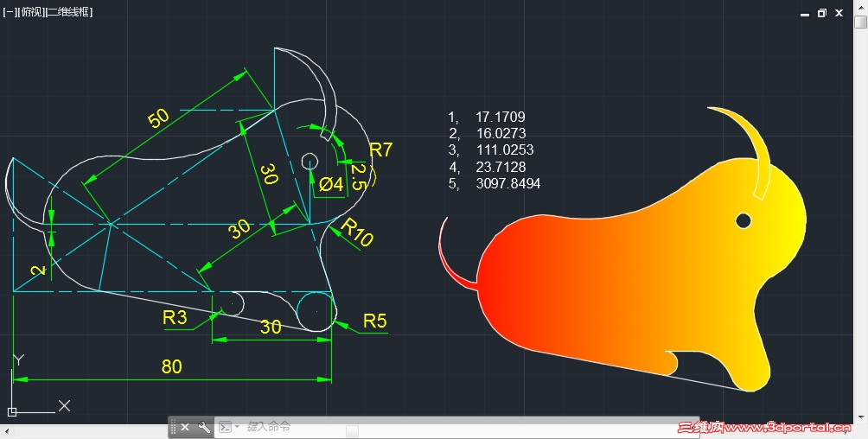This screenshot has height=439, width=868.
Task: Close the command line window
Action: (x=186, y=427)
